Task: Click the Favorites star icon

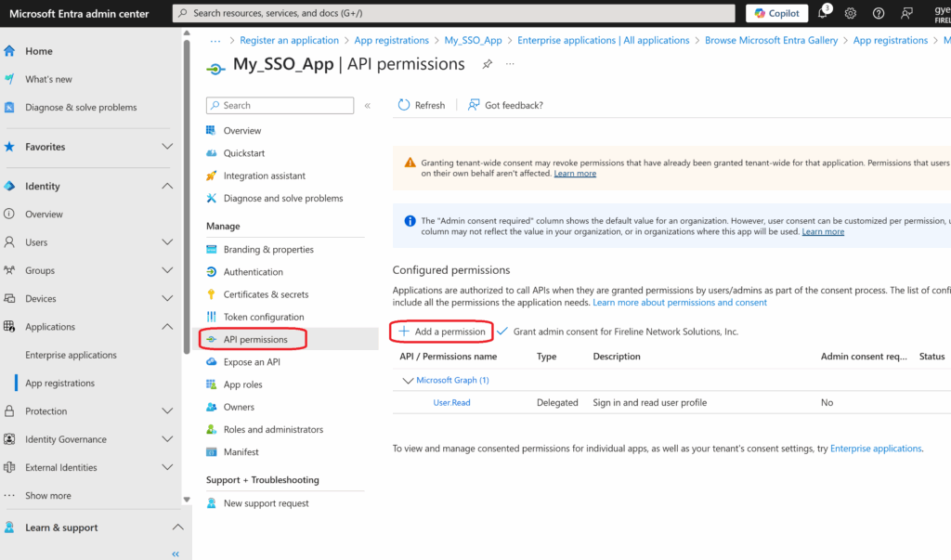Action: (9, 147)
